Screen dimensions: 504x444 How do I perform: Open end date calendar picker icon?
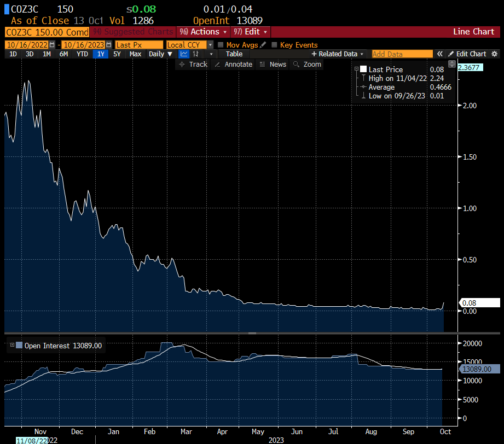pos(109,45)
